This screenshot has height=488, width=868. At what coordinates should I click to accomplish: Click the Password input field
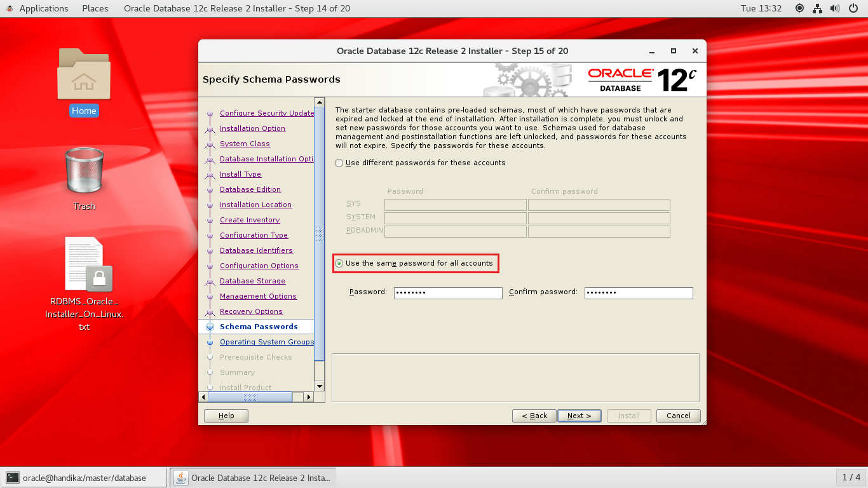coord(448,293)
